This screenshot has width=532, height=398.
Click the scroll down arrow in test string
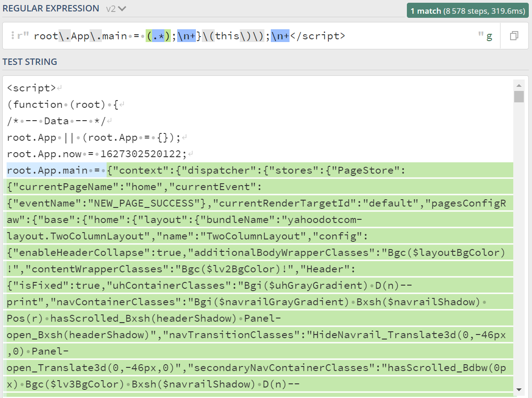click(519, 390)
